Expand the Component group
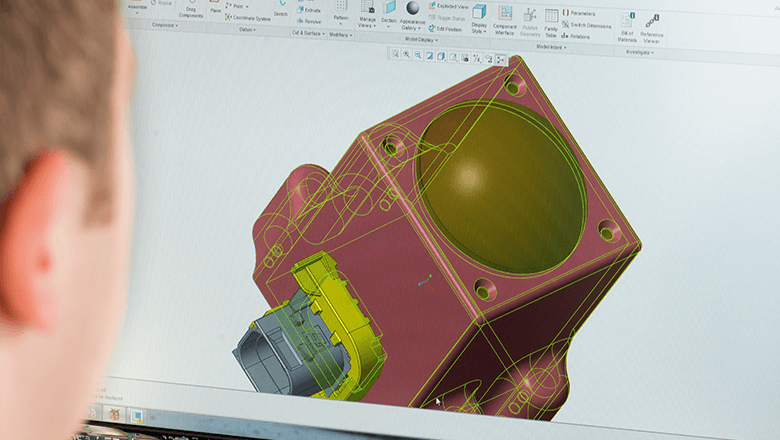Screen dimensions: 780x440 [165, 25]
